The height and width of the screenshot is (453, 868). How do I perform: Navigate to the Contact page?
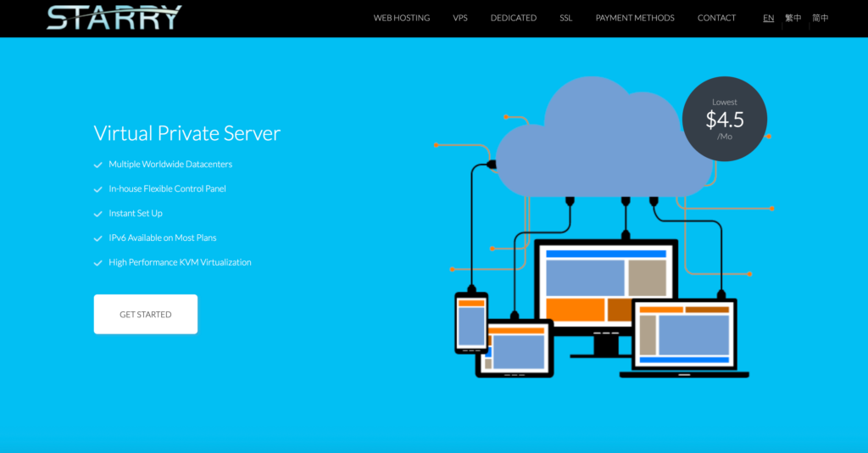(x=716, y=18)
